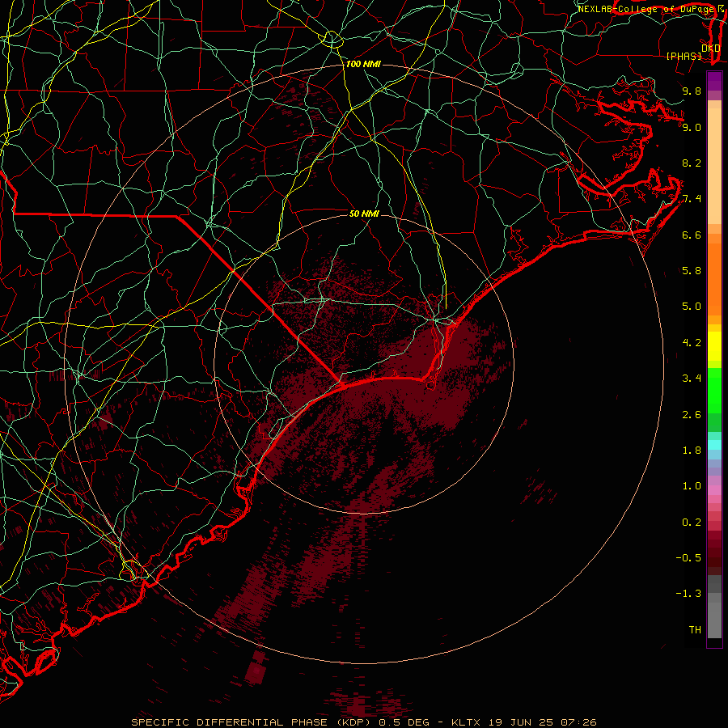Pick the pale peach swatch on the color bar
728x728 pixels.
[x=714, y=166]
